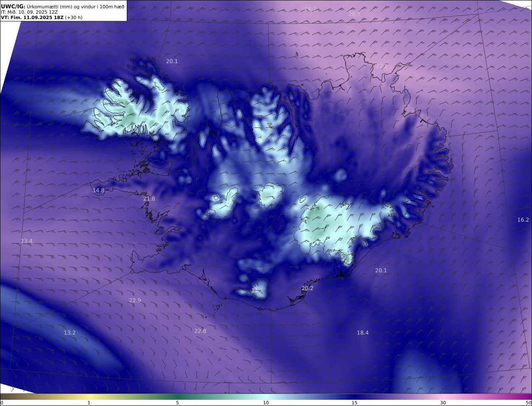Click the 18.4 value label
The height and width of the screenshot is (406, 532).
[363, 333]
